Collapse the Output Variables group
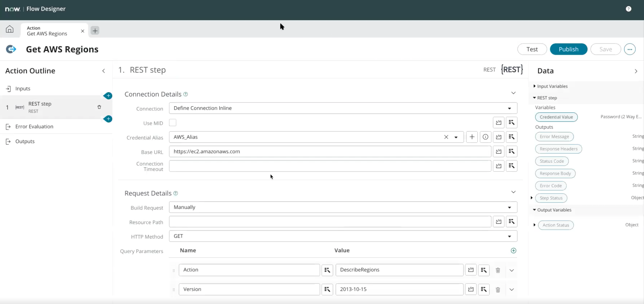The height and width of the screenshot is (304, 644). coord(534,210)
